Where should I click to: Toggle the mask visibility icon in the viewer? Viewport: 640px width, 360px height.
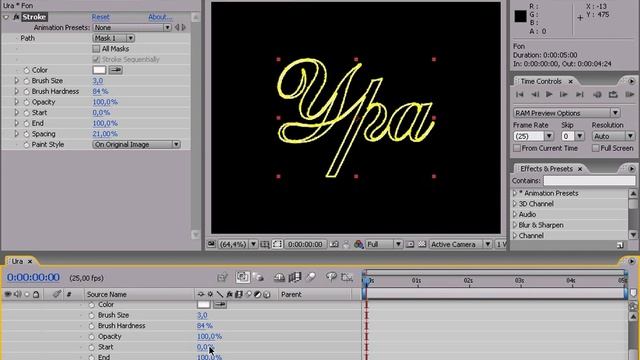point(278,244)
